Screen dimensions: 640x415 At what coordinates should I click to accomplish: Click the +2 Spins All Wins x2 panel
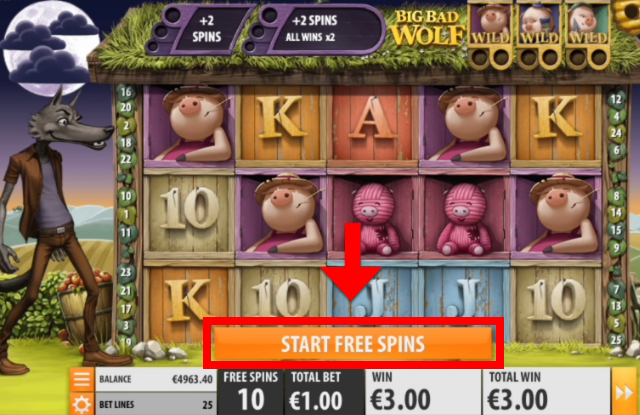[313, 29]
